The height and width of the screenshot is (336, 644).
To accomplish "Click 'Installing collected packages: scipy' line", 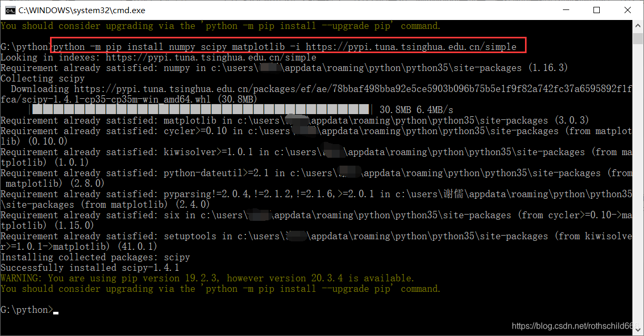I will [95, 257].
